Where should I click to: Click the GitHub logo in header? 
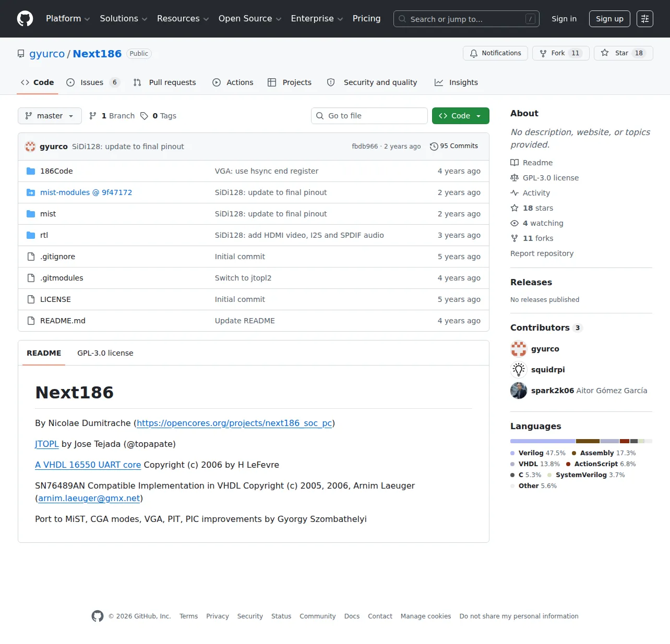coord(25,19)
